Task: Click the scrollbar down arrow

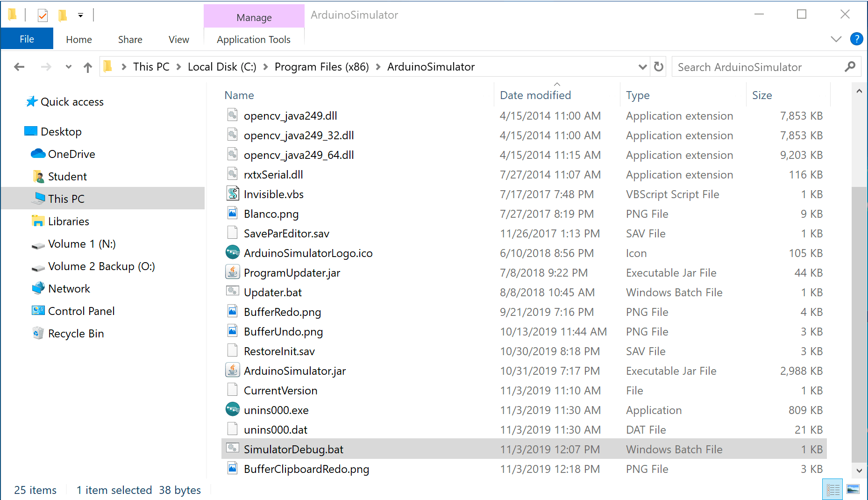Action: point(859,470)
